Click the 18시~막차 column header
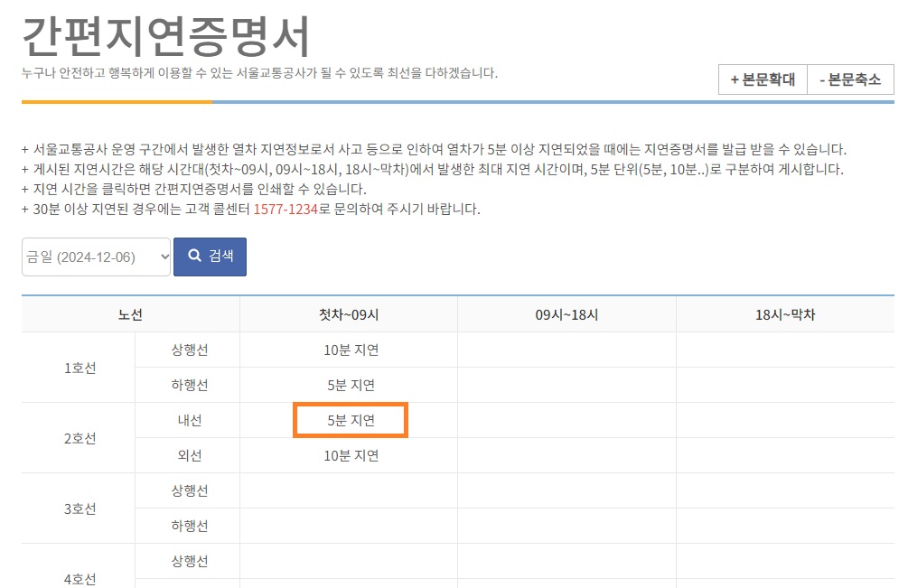Image resolution: width=908 pixels, height=588 pixels. [785, 313]
